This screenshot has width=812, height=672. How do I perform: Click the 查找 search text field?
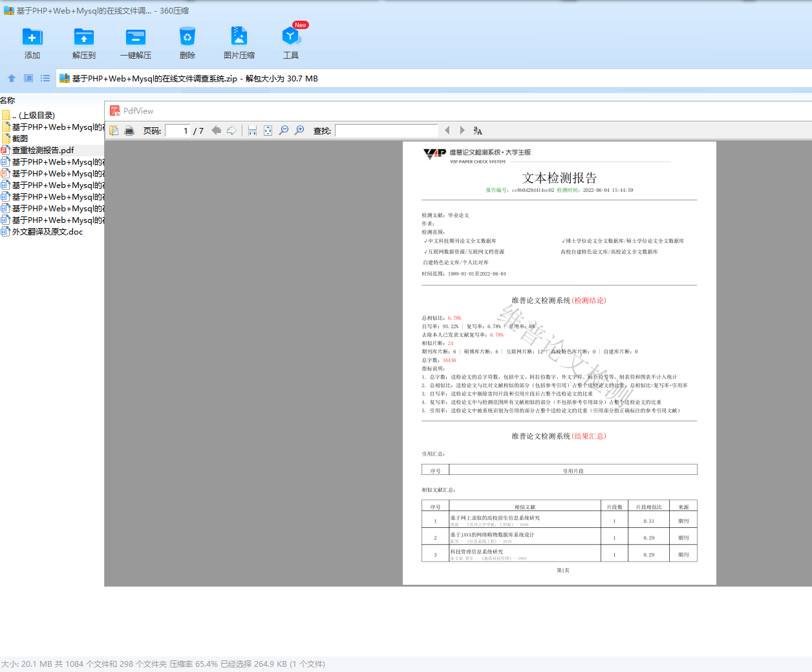tap(387, 131)
